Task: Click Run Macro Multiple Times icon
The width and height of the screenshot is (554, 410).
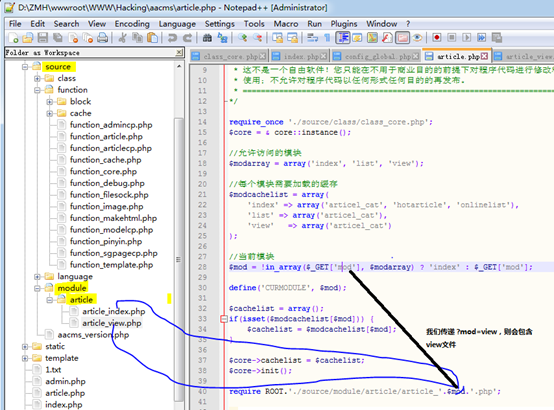Action: pyautogui.click(x=482, y=37)
